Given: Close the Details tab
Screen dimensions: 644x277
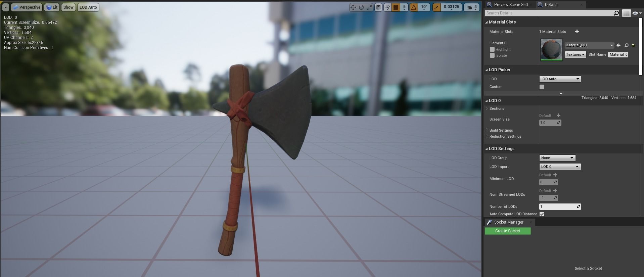Looking at the screenshot, I should click(581, 5).
